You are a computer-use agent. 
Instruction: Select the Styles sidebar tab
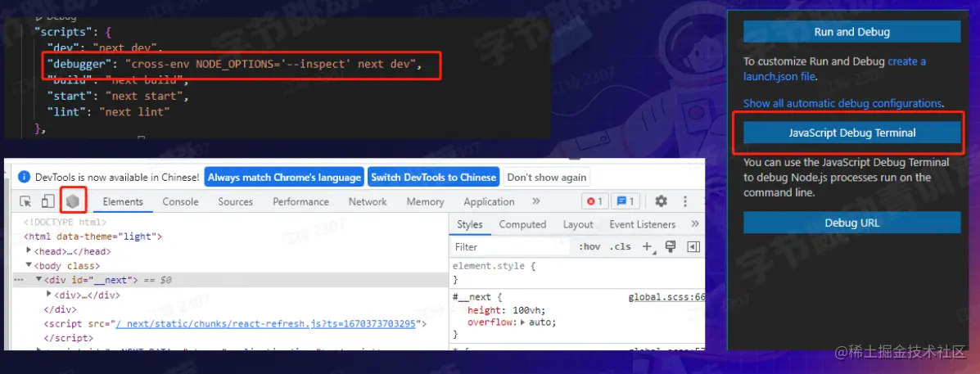[470, 224]
